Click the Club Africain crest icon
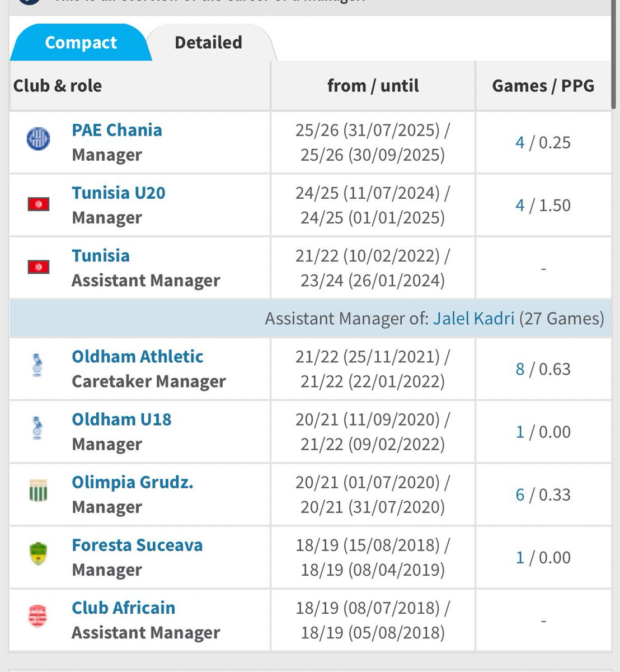Image resolution: width=620 pixels, height=672 pixels. tap(38, 617)
